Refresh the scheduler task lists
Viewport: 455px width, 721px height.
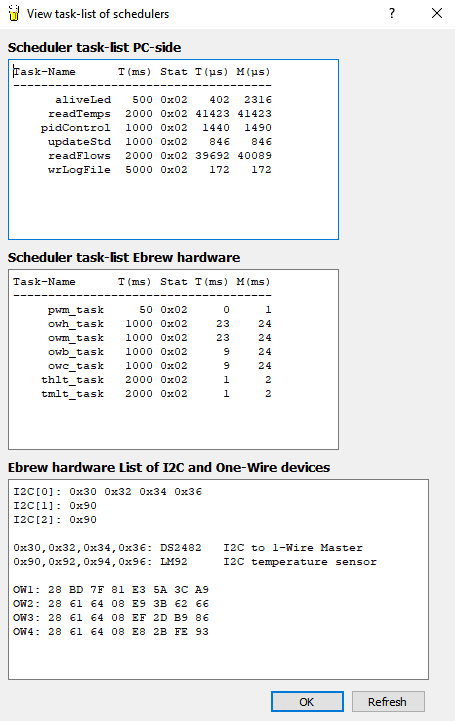[x=388, y=702]
